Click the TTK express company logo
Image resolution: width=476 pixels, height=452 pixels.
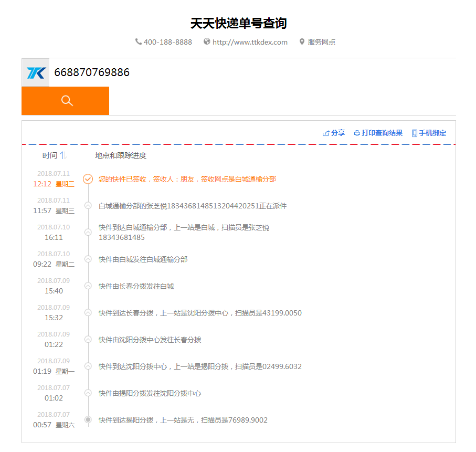36,72
